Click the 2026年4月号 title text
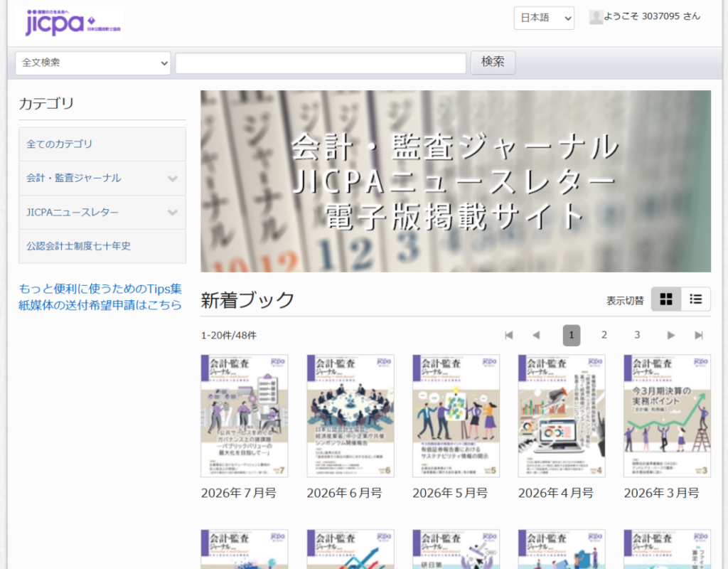 (x=556, y=494)
